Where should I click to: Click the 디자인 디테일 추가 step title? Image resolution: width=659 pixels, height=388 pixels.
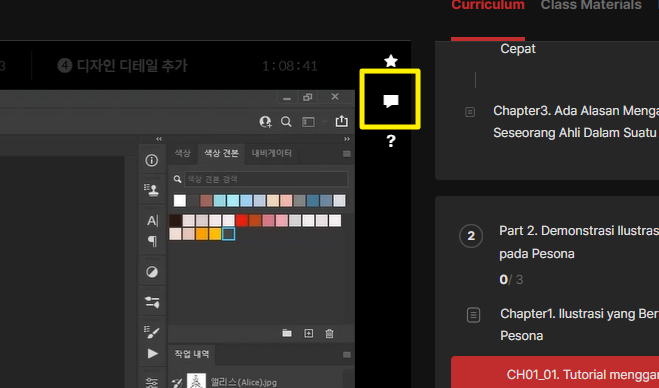click(132, 66)
